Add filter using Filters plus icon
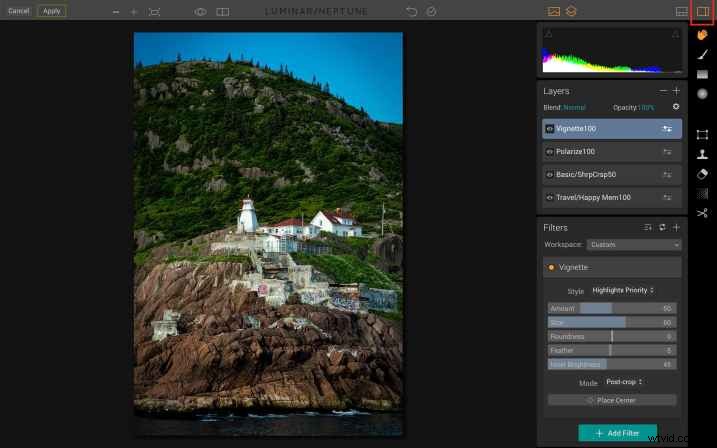717x448 pixels. (676, 227)
